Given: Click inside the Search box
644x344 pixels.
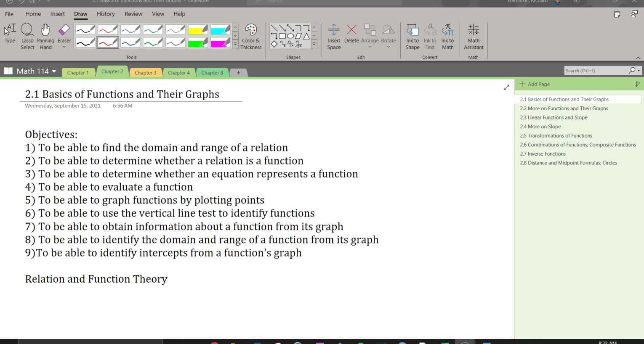Looking at the screenshot, I should point(598,70).
